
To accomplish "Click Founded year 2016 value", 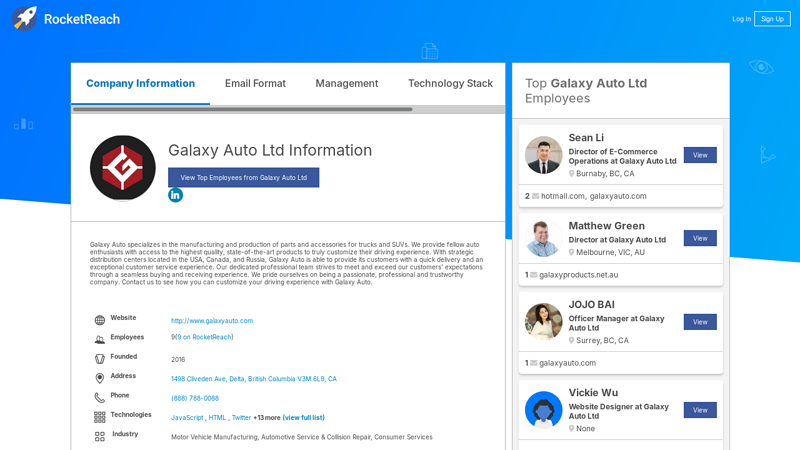I will (178, 360).
